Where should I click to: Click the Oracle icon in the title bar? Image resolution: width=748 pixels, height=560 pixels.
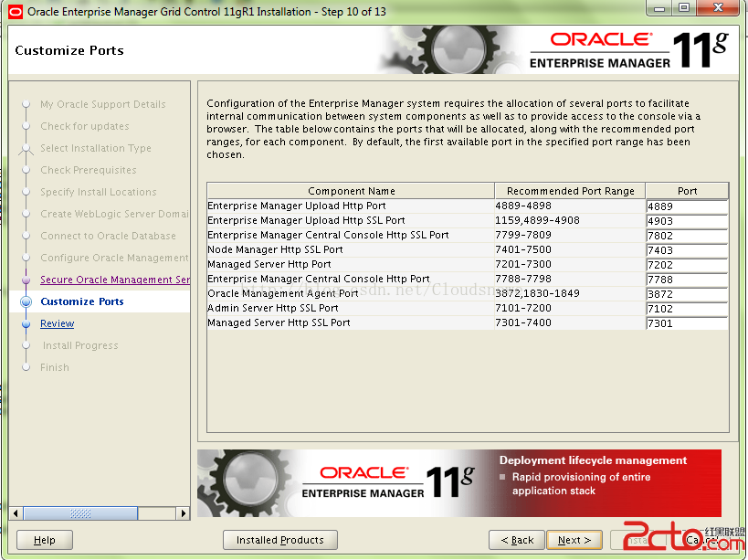pos(16,12)
